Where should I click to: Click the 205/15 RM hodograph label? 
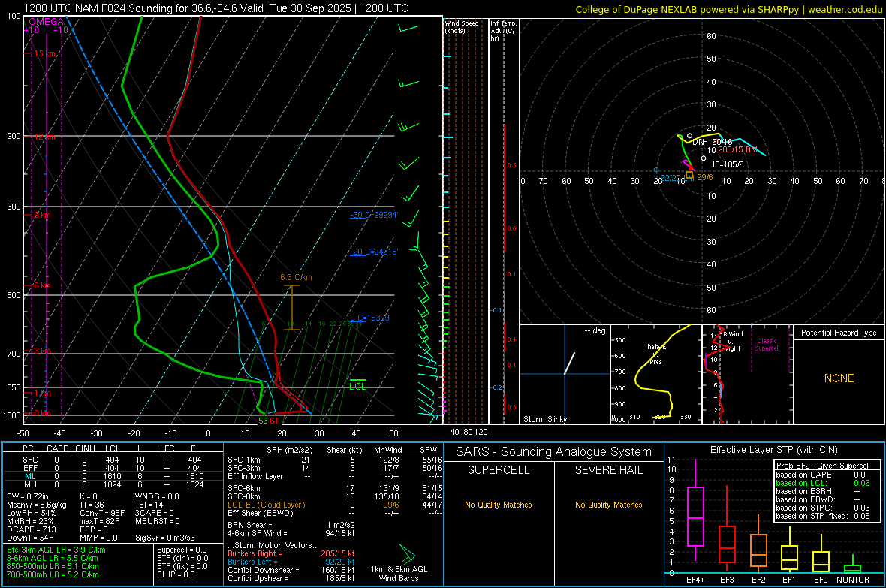point(737,149)
